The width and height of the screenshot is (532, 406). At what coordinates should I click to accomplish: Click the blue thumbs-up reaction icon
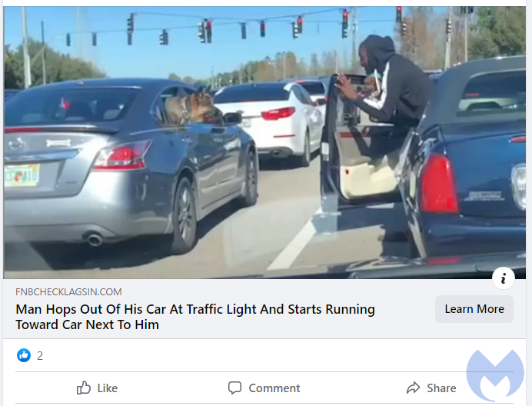[x=24, y=355]
